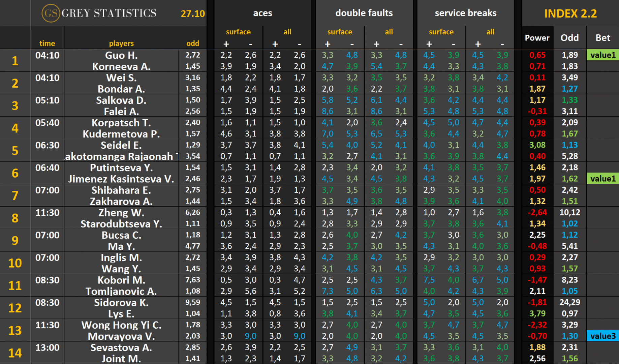
Task: Click the Bet column header
Action: (602, 38)
